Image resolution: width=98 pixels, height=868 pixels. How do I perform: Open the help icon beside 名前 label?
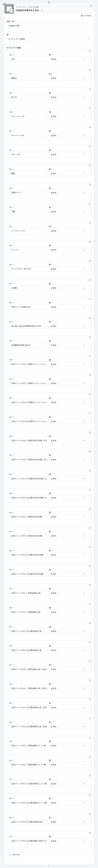13,21
